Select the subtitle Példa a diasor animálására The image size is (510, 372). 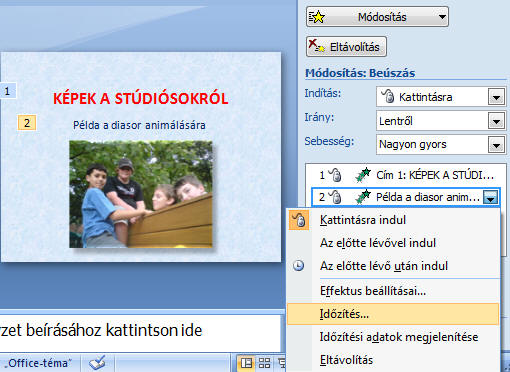click(139, 125)
